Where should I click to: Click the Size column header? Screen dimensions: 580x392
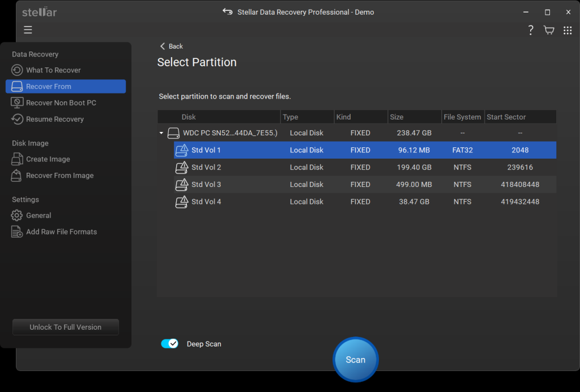click(x=414, y=117)
